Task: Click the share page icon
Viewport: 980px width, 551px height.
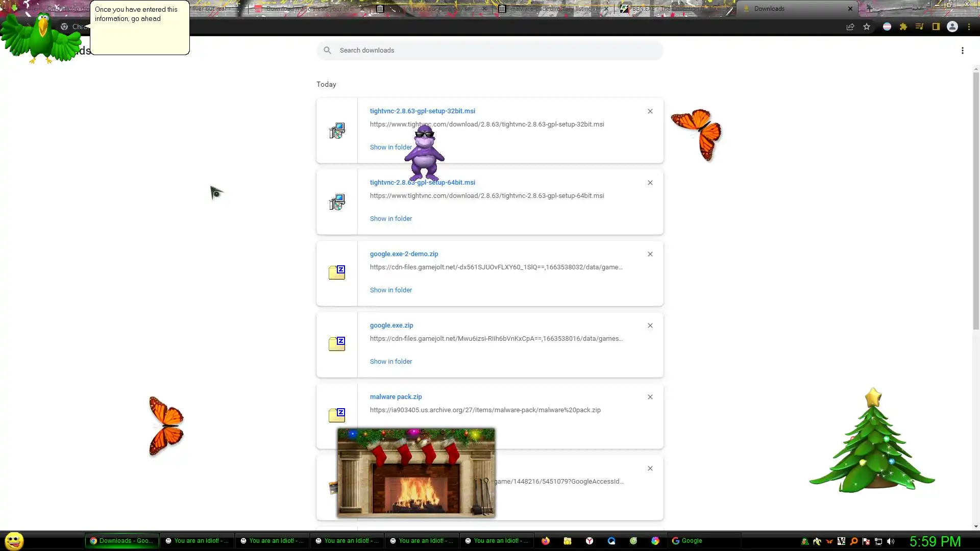Action: click(850, 27)
